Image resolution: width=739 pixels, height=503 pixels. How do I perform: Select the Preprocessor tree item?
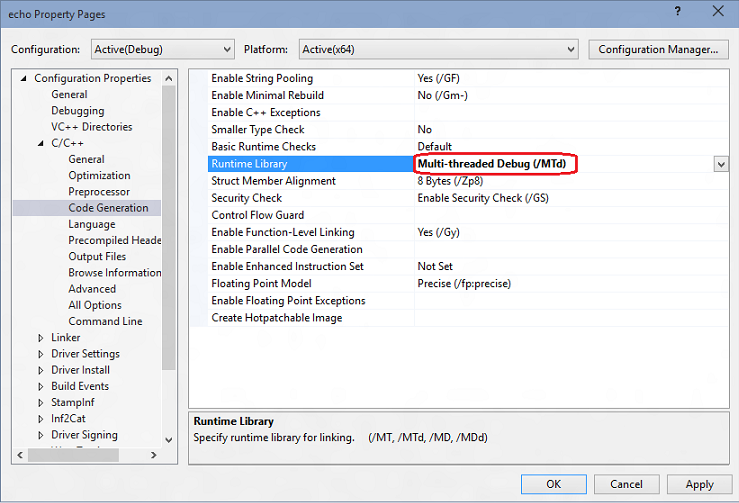99,192
